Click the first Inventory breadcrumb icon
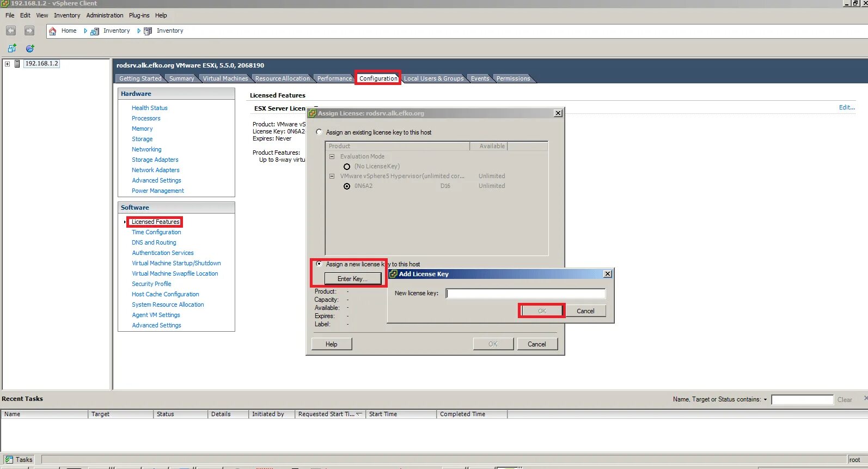The height and width of the screenshot is (469, 868). click(95, 31)
